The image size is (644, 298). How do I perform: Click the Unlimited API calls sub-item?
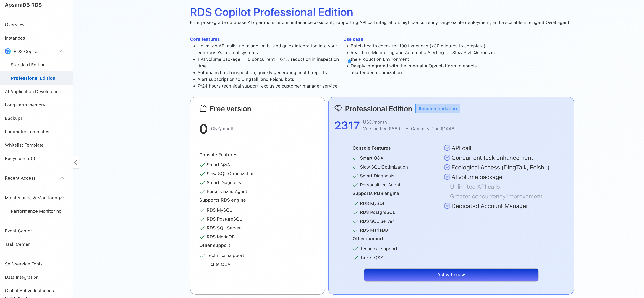point(475,187)
